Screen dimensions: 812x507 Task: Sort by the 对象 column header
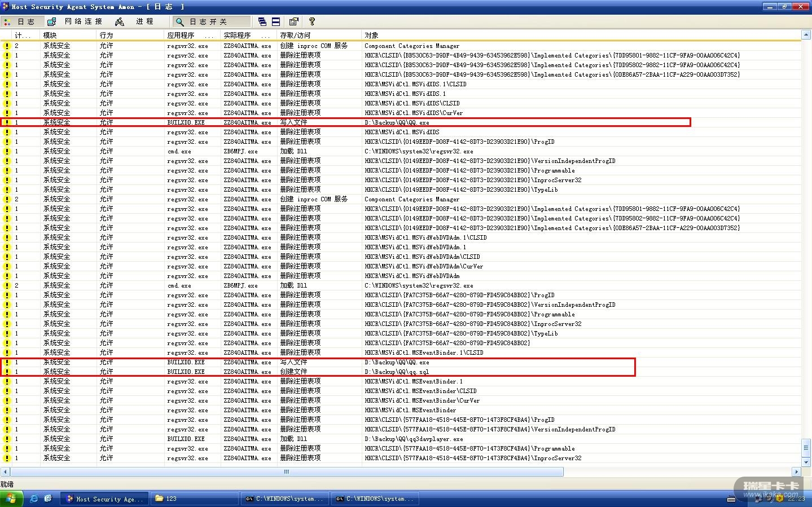click(x=581, y=35)
